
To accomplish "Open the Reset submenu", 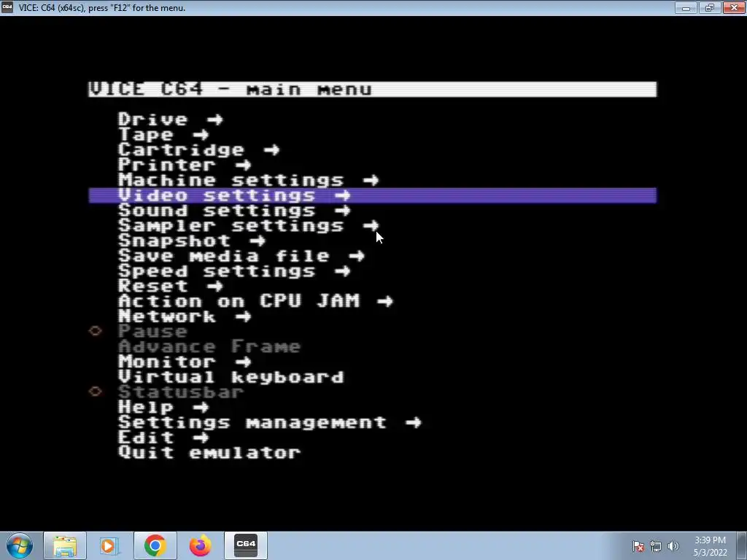I will [171, 287].
